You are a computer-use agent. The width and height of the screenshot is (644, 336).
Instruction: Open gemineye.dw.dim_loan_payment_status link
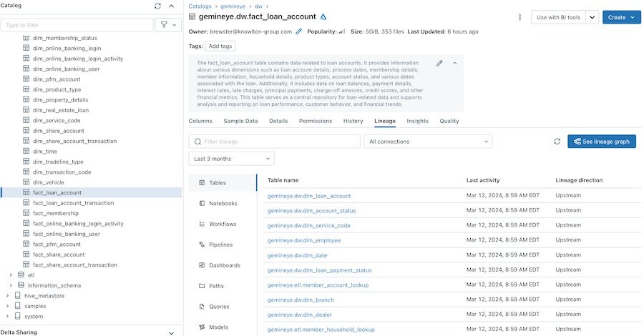pos(320,270)
